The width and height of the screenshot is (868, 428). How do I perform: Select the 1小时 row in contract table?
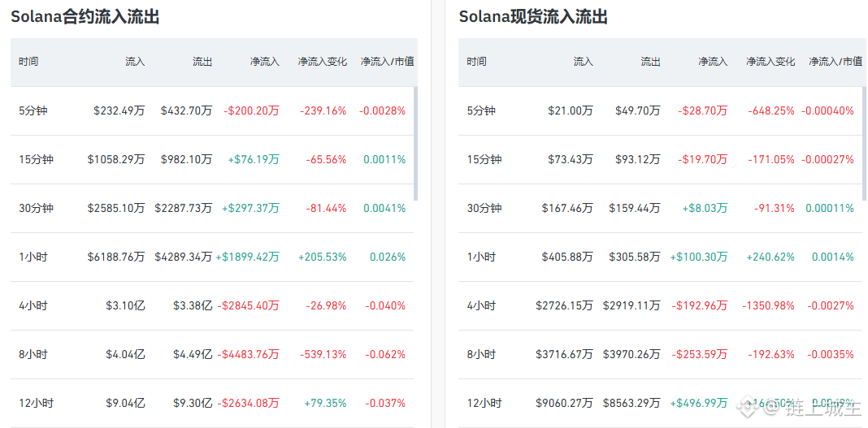33,257
